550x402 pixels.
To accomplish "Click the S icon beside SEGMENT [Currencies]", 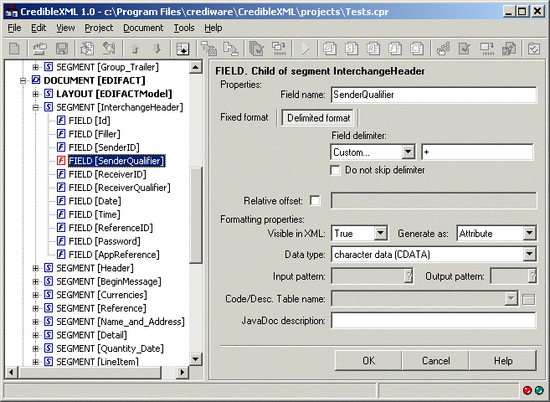I will [48, 295].
